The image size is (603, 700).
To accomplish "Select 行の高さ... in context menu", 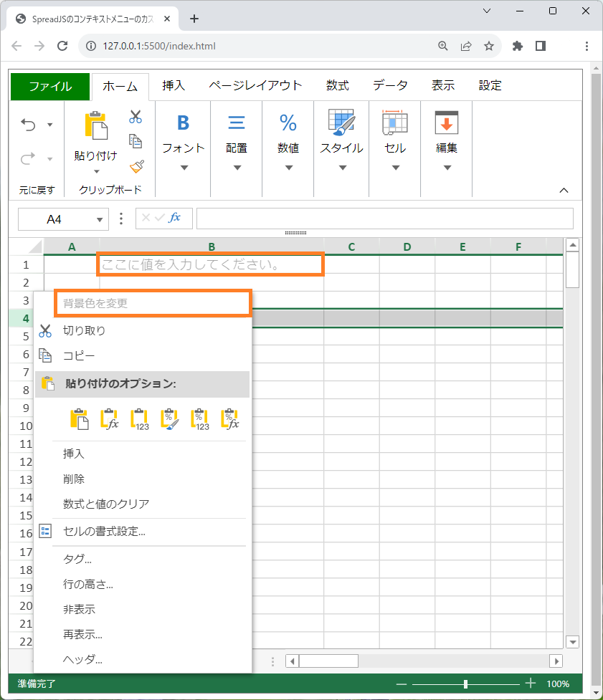I will point(143,584).
